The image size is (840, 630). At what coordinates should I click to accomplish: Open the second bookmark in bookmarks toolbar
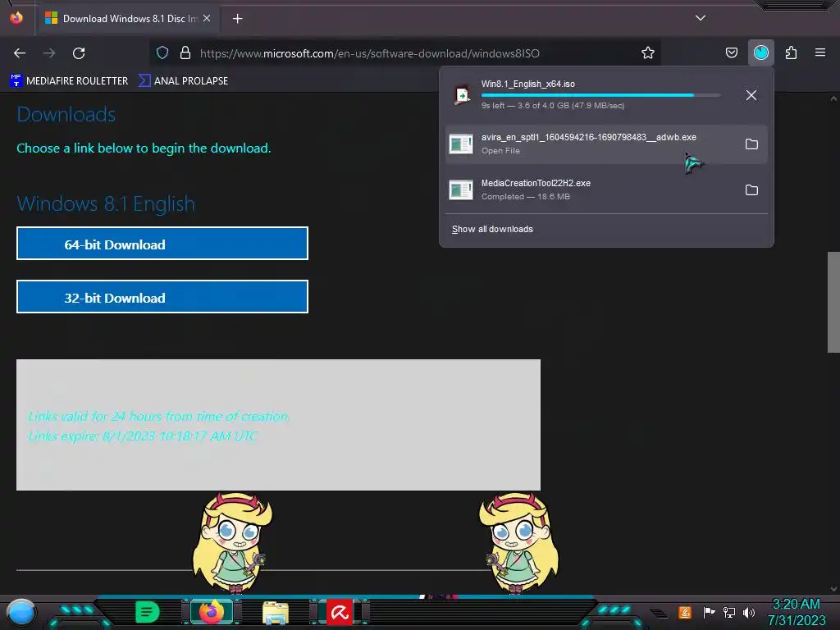[183, 81]
